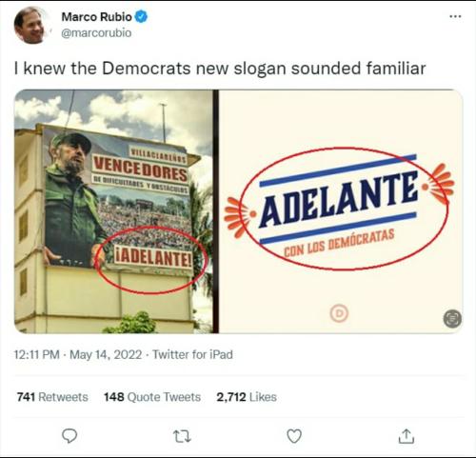Open Marco Rubio's profile picture
Image resolution: width=476 pixels, height=458 pixels.
(x=30, y=25)
